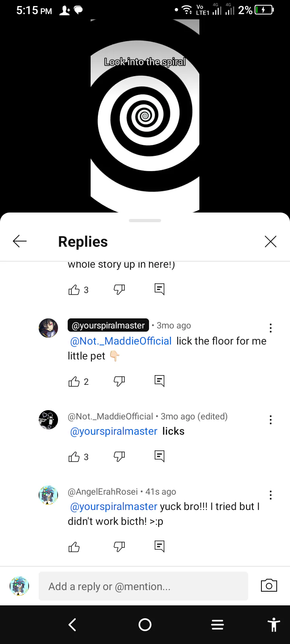
Task: Like the @yourspiralmaster comment
Action: [x=74, y=382]
